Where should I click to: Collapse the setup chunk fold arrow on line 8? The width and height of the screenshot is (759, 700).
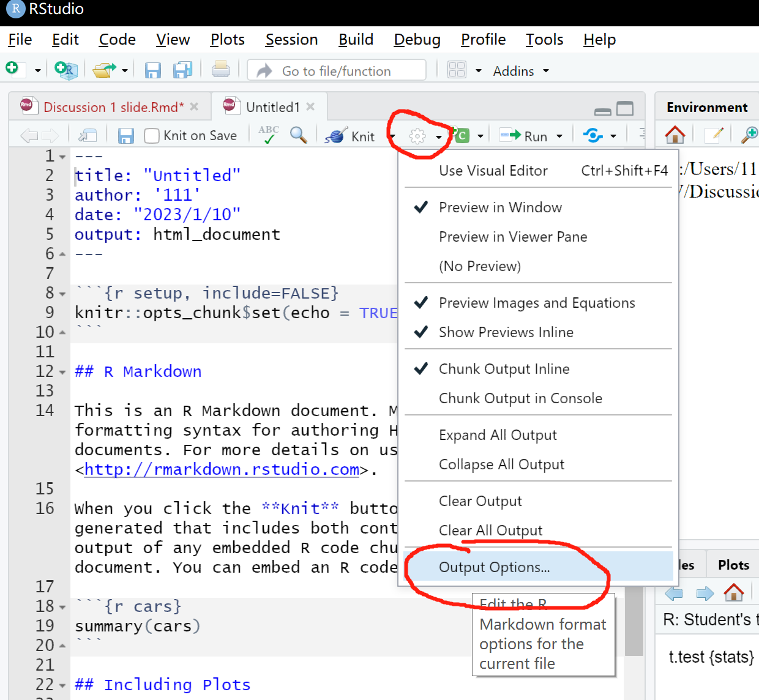(x=62, y=294)
